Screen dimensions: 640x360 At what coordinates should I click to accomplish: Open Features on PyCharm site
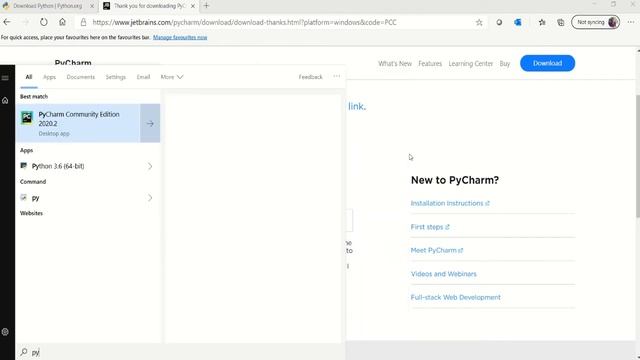[430, 64]
